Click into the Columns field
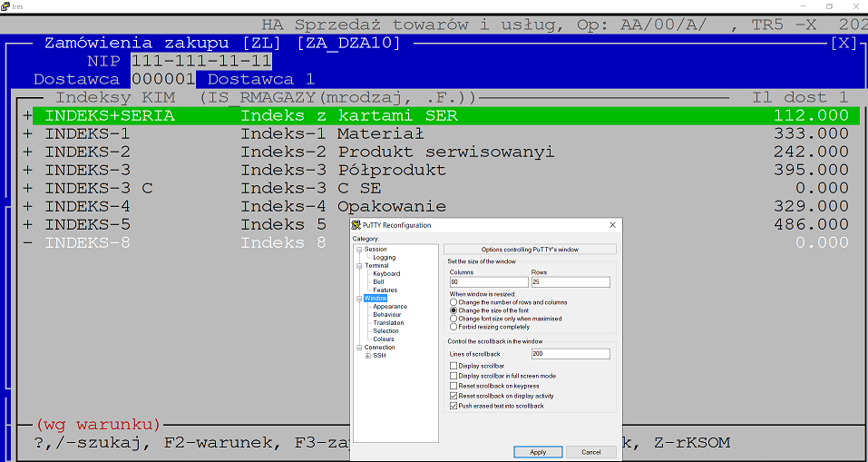Image resolution: width=868 pixels, height=462 pixels. click(x=489, y=282)
